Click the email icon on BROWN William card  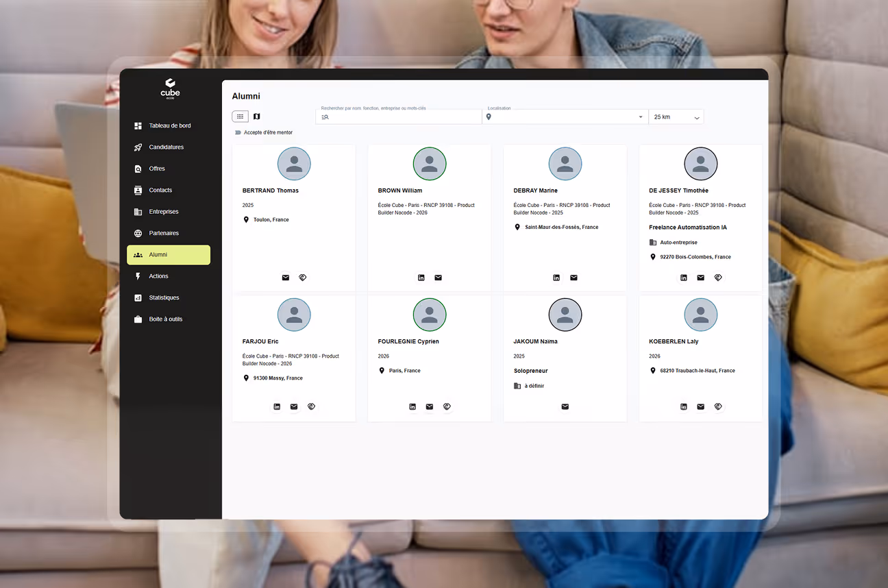pos(438,278)
